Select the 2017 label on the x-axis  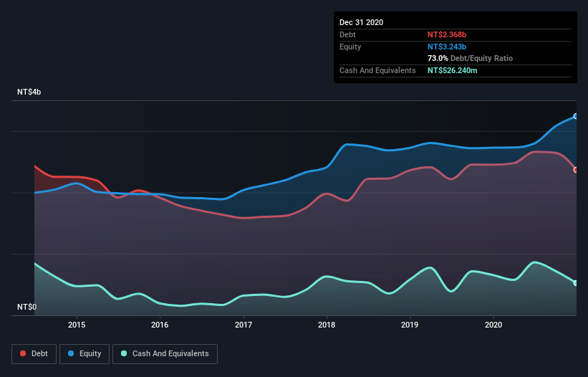pyautogui.click(x=244, y=324)
